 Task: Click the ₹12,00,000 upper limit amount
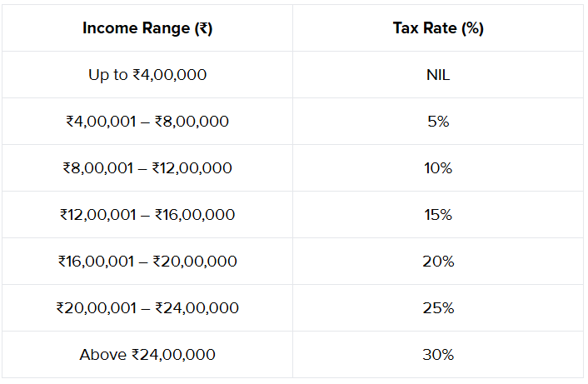(192, 168)
